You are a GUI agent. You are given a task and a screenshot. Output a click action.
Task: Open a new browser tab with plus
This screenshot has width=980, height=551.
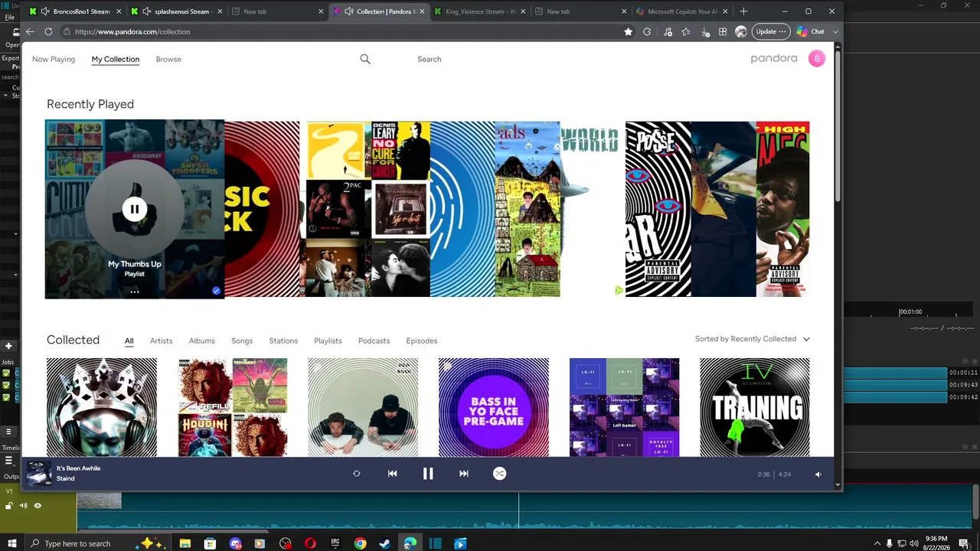click(x=743, y=11)
